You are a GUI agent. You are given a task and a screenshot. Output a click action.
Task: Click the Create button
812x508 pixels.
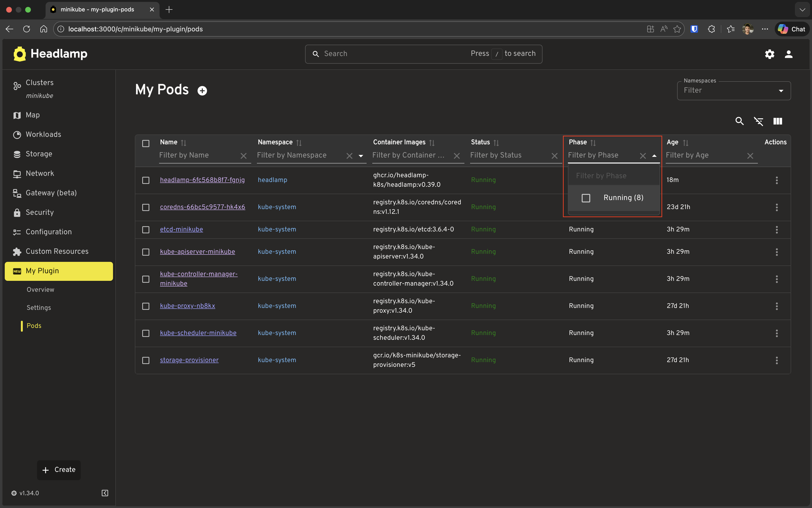pos(59,469)
